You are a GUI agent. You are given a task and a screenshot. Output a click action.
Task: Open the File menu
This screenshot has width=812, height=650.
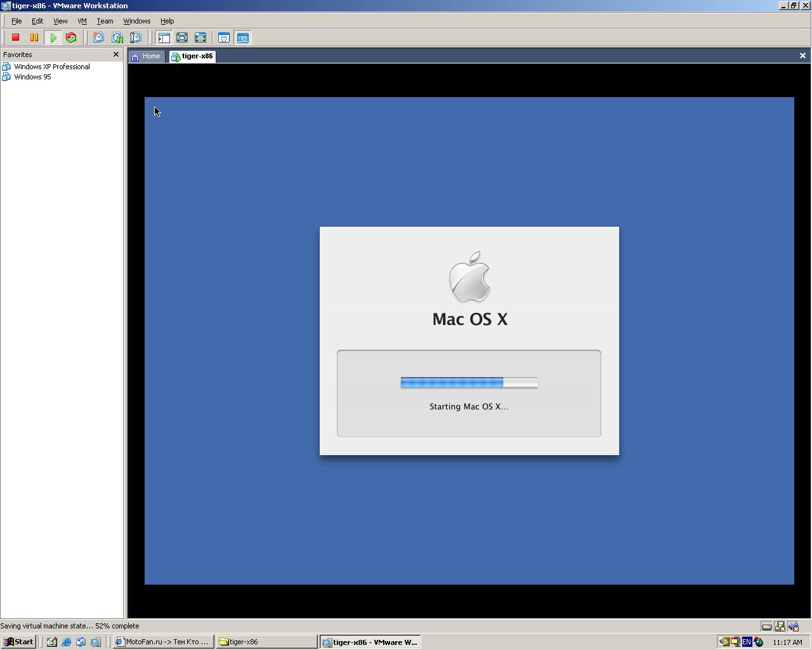click(16, 21)
